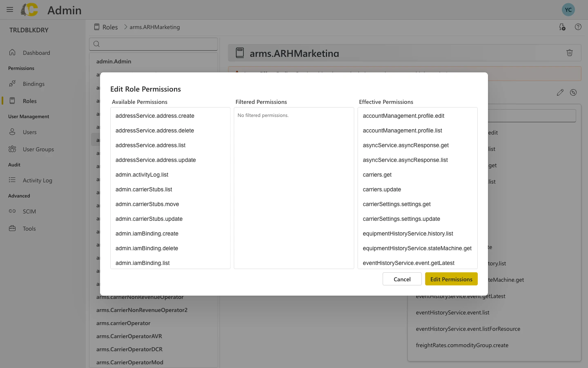Select the arms.carrierOperator role in the list
Viewport: 588px width, 368px height.
pyautogui.click(x=123, y=323)
